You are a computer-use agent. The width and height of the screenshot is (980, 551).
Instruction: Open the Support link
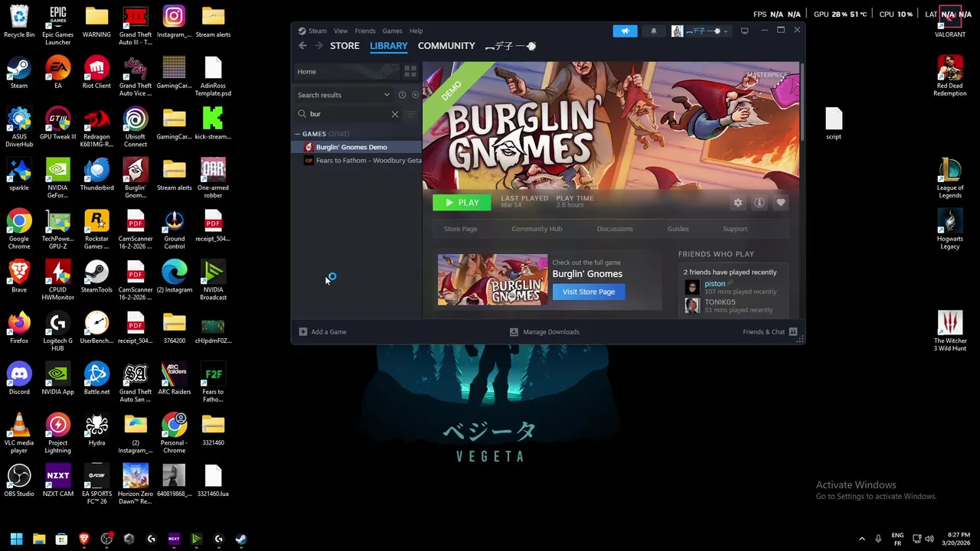[735, 229]
